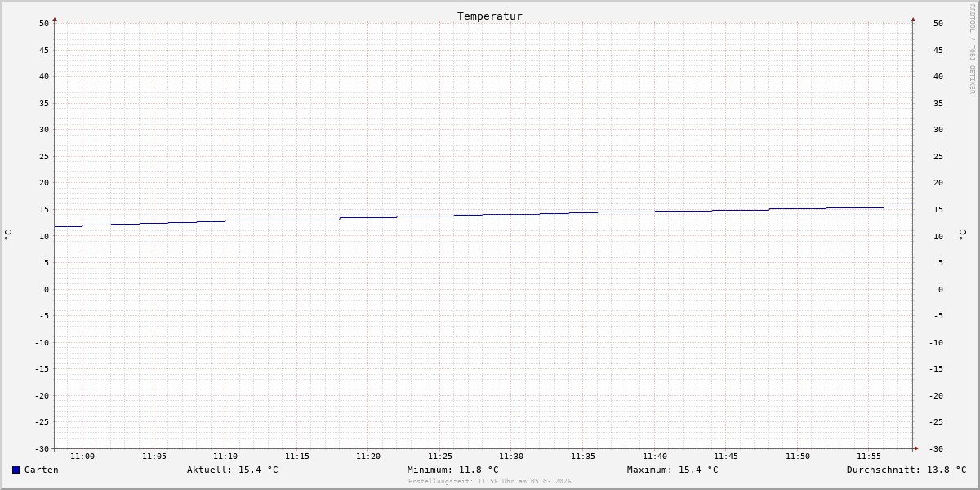Click the 11:15 time axis label
This screenshot has height=490, width=980.
(297, 456)
